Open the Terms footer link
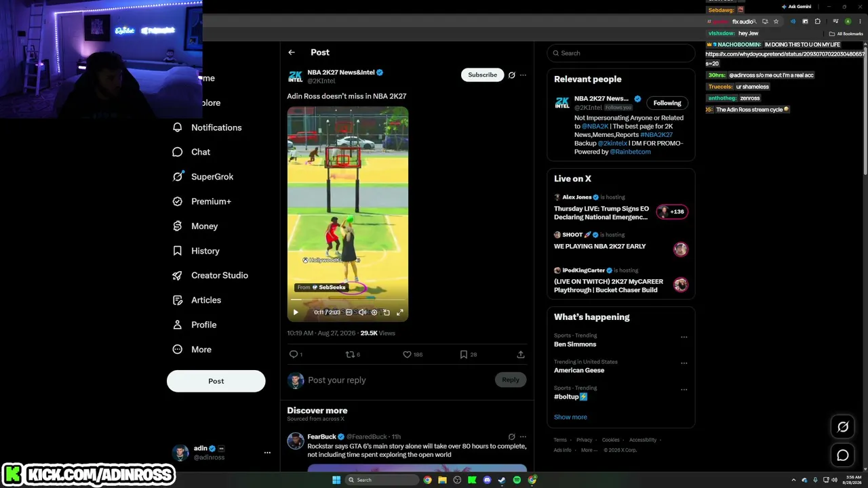This screenshot has height=488, width=868. [560, 440]
